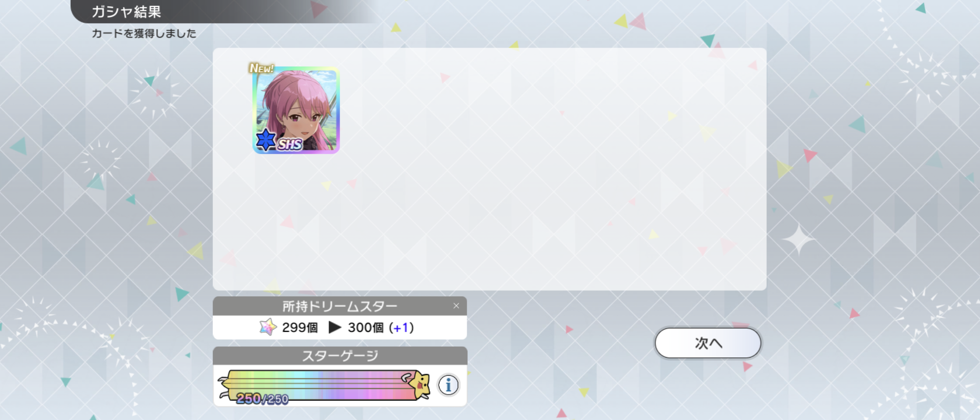Tap the white sparkle star beside the result panel
The width and height of the screenshot is (980, 420).
coord(799,240)
